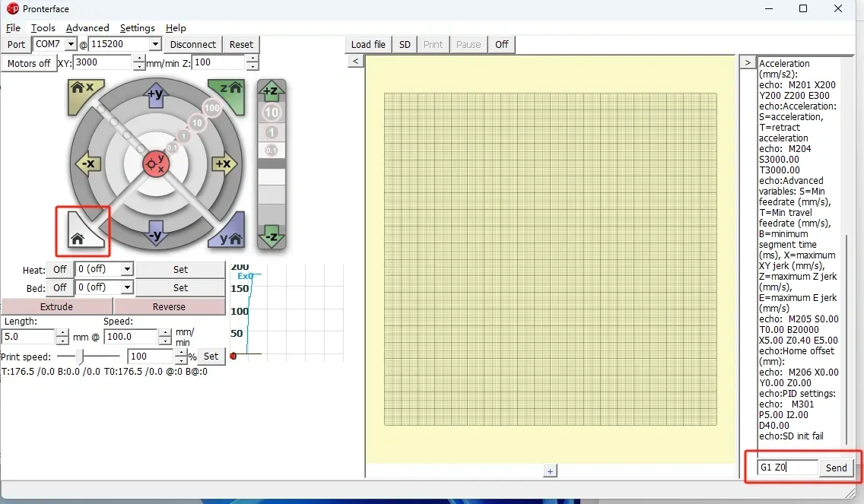Jog the -Y arrow
The image size is (864, 504).
[155, 234]
